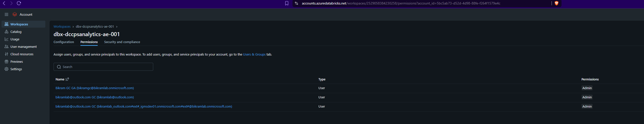Open Settings in the sidebar
644x124 pixels.
(23, 69)
